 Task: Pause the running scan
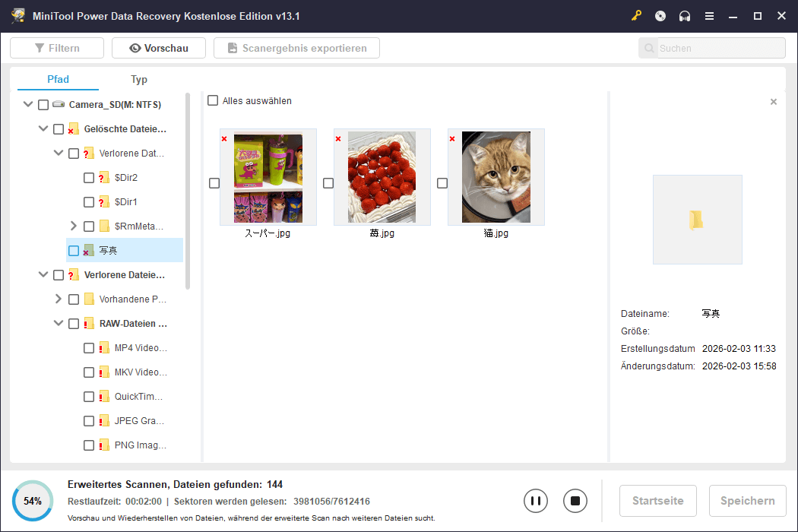(x=535, y=501)
